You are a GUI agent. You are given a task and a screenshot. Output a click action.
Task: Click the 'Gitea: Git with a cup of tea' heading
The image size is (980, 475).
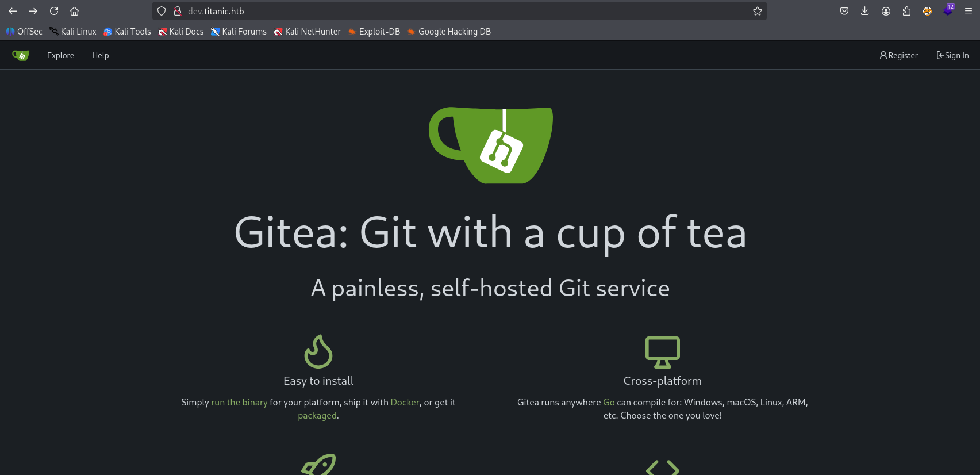[490, 233]
